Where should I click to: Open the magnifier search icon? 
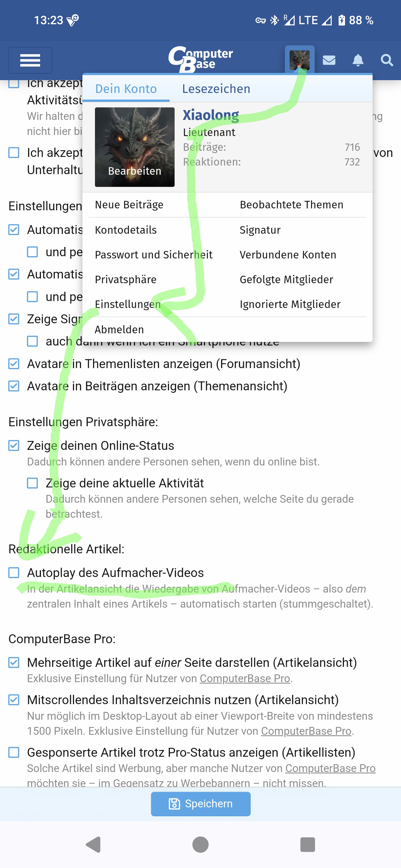(387, 60)
